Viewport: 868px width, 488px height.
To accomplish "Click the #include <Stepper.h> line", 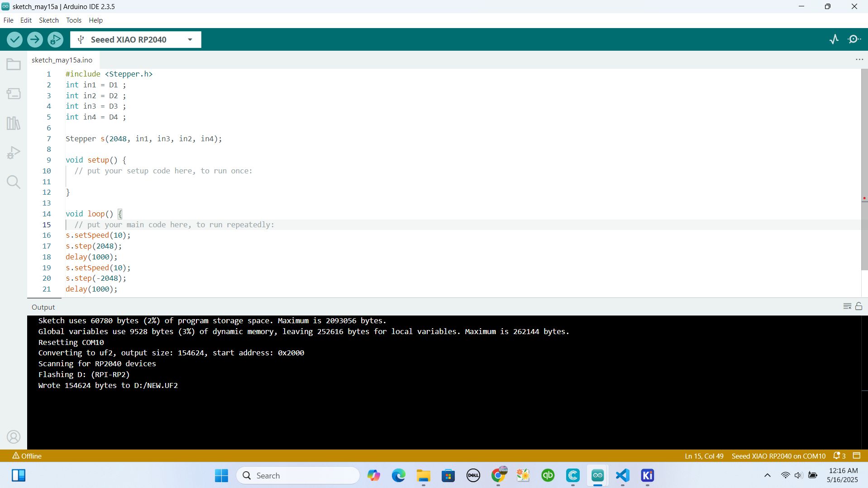I will click(109, 74).
